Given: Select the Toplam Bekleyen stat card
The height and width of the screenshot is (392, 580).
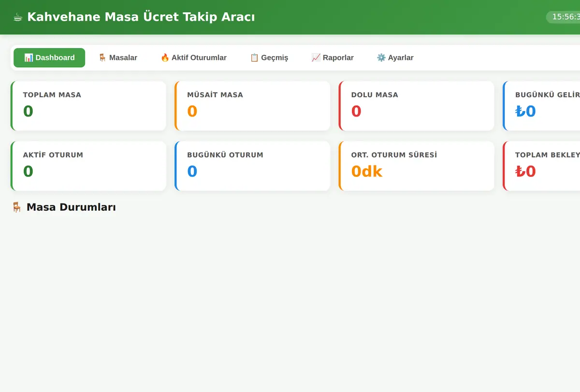Looking at the screenshot, I should pos(541,166).
